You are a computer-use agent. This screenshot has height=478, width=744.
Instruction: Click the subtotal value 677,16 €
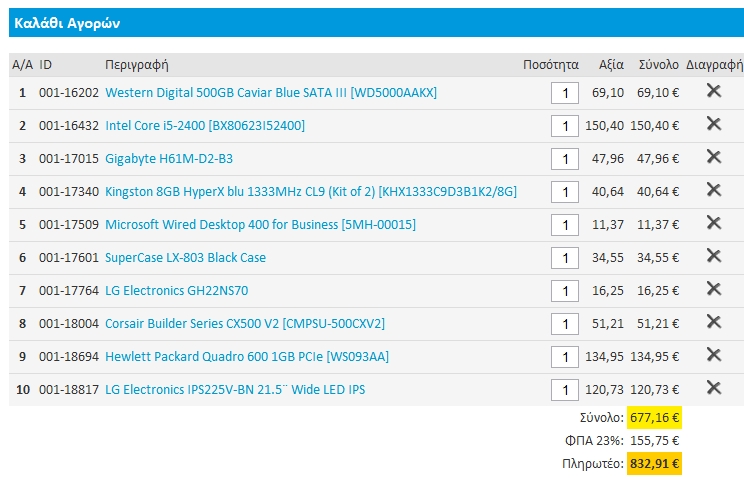(654, 418)
